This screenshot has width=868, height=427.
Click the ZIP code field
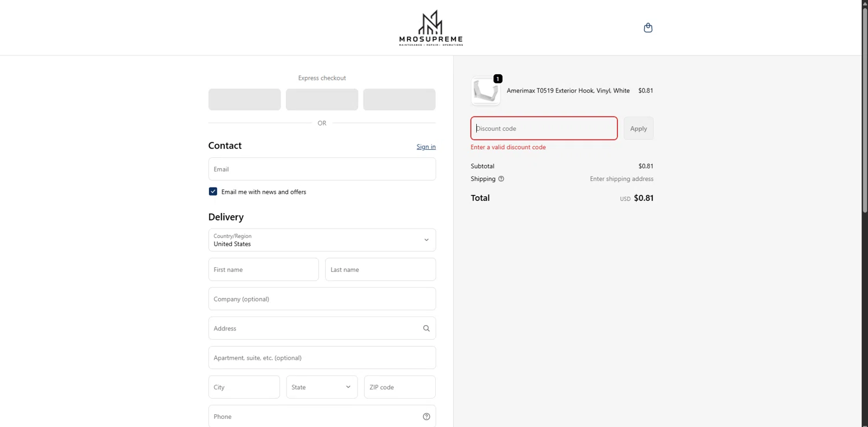point(400,387)
